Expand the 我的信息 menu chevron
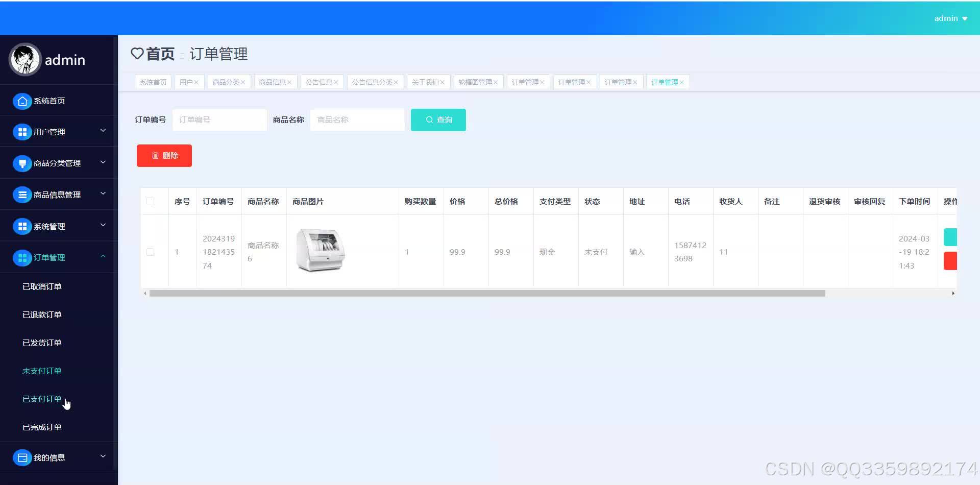 [x=103, y=456]
